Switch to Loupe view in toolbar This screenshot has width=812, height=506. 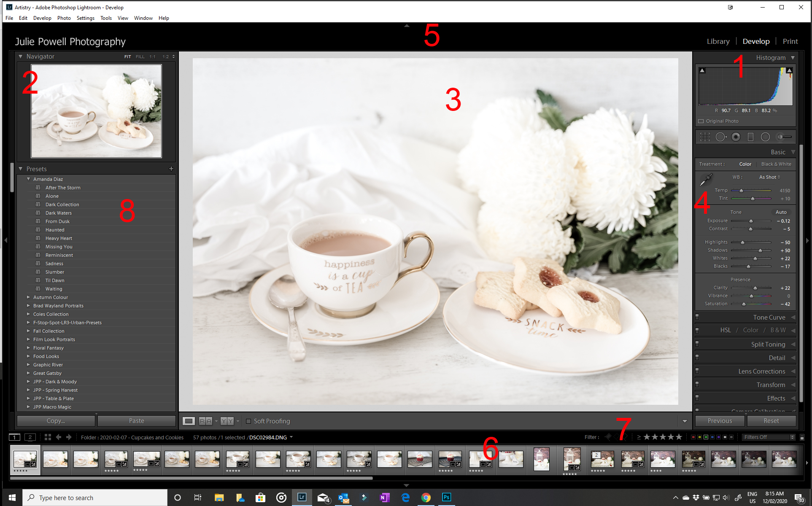coord(189,421)
